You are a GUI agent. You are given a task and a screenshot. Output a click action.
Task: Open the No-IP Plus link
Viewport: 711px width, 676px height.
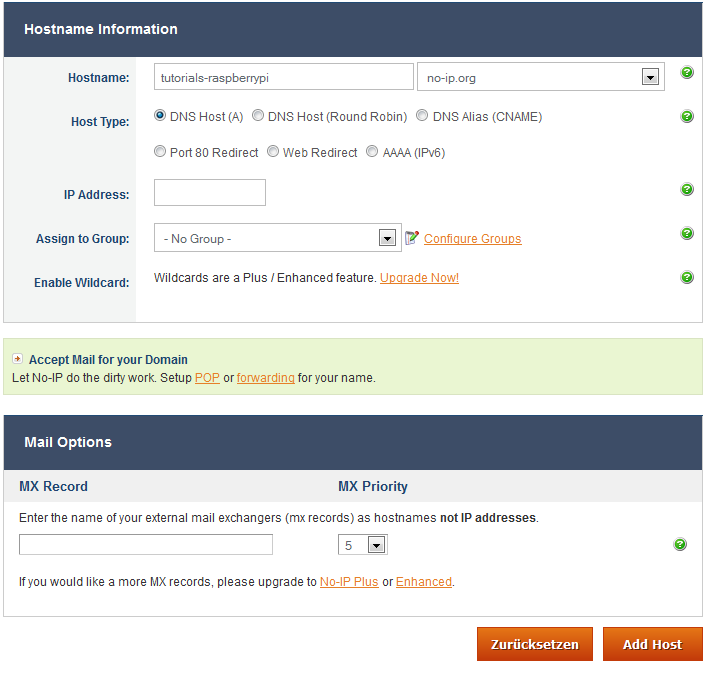[x=349, y=581]
